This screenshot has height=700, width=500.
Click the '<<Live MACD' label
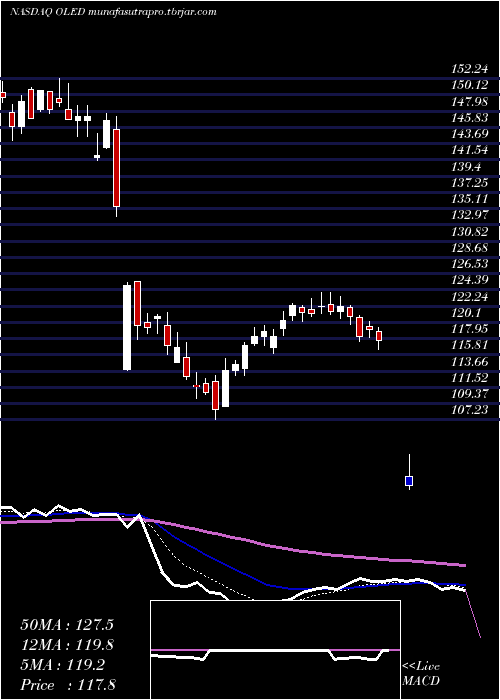[421, 674]
